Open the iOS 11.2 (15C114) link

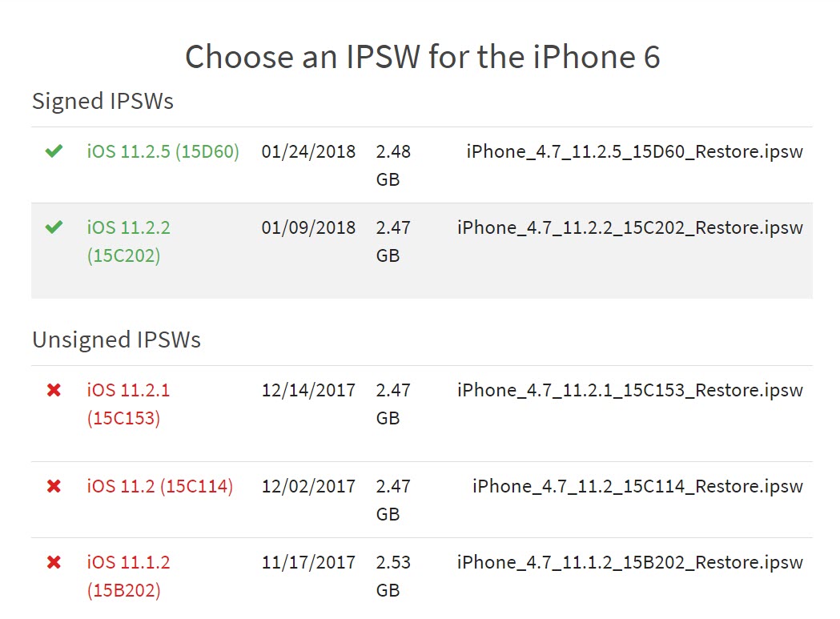[159, 486]
